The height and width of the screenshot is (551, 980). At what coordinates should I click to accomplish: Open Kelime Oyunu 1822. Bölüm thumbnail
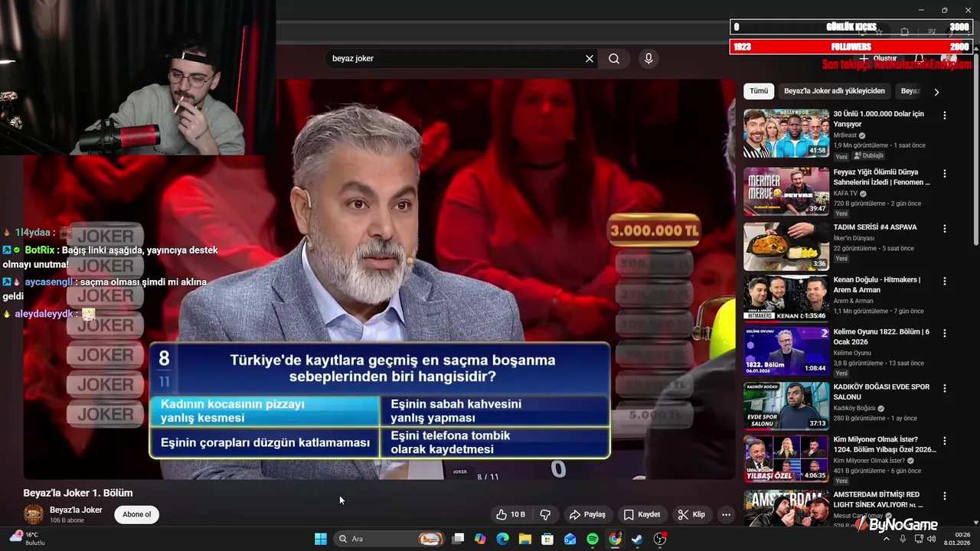(x=786, y=350)
